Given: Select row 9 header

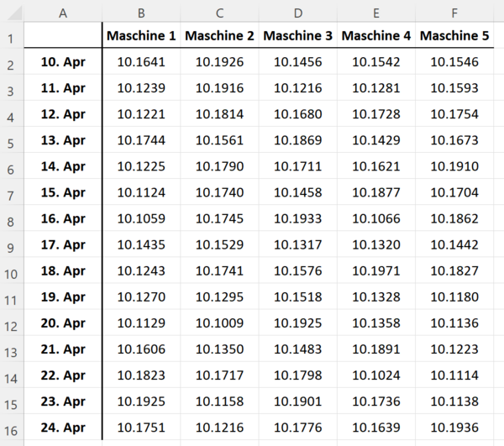Looking at the screenshot, I should point(11,244).
